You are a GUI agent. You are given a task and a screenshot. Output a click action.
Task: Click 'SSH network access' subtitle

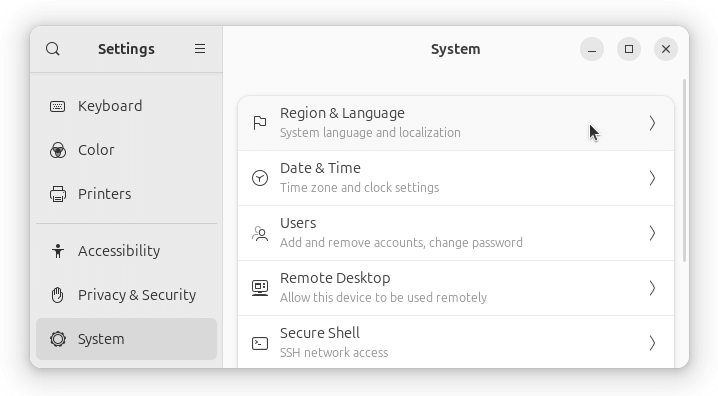[x=334, y=353]
